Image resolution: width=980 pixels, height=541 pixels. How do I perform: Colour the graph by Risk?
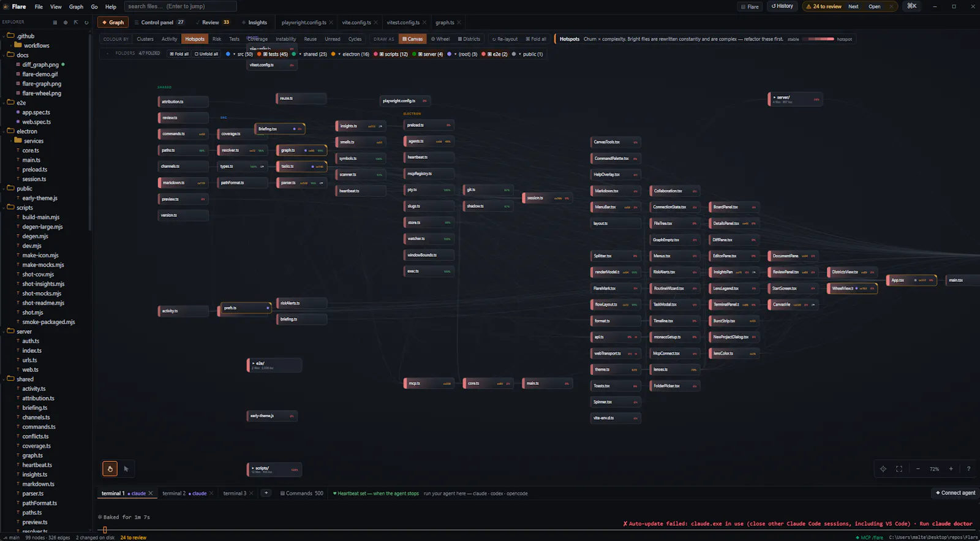click(217, 39)
